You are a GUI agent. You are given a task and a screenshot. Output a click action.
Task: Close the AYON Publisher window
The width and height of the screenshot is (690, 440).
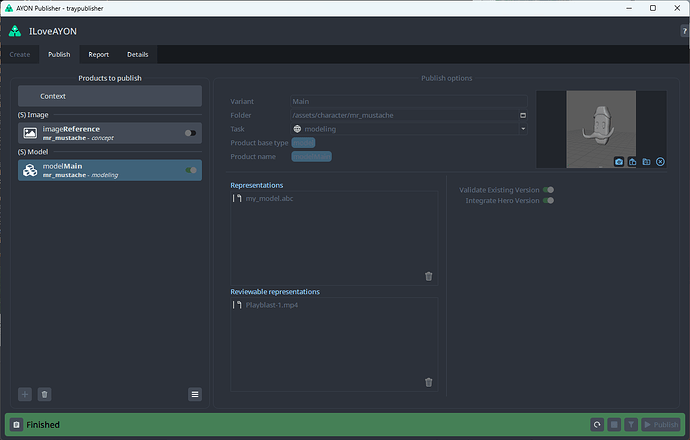pos(677,8)
